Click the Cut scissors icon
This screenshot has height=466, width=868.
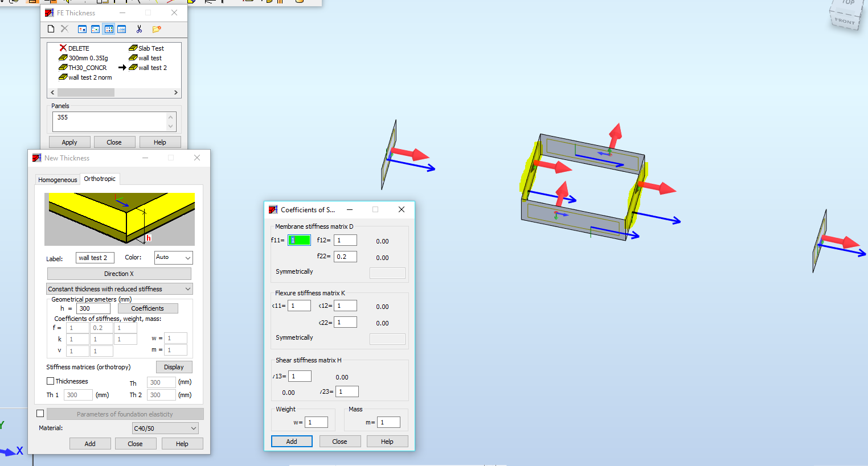[x=138, y=28]
